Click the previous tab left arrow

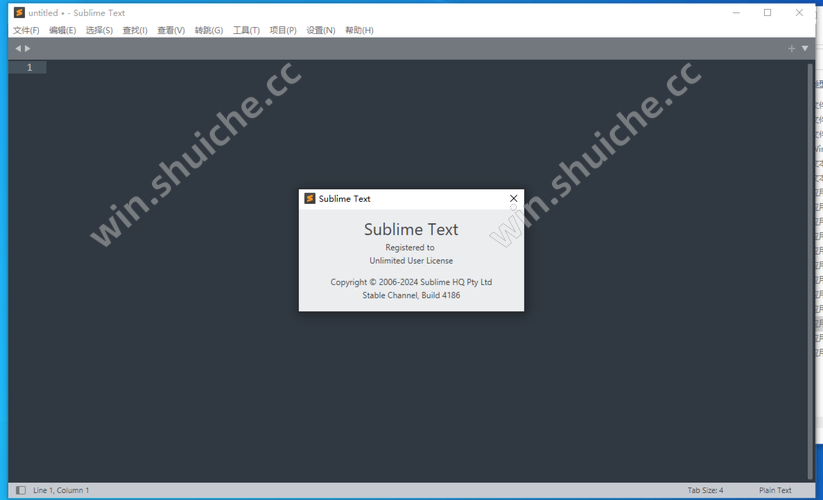pos(18,48)
